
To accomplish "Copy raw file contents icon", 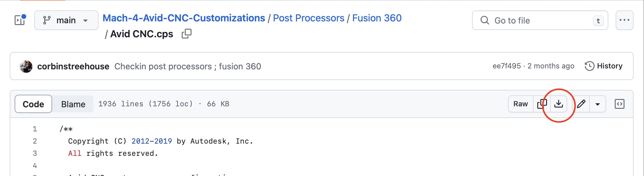I will 542,104.
